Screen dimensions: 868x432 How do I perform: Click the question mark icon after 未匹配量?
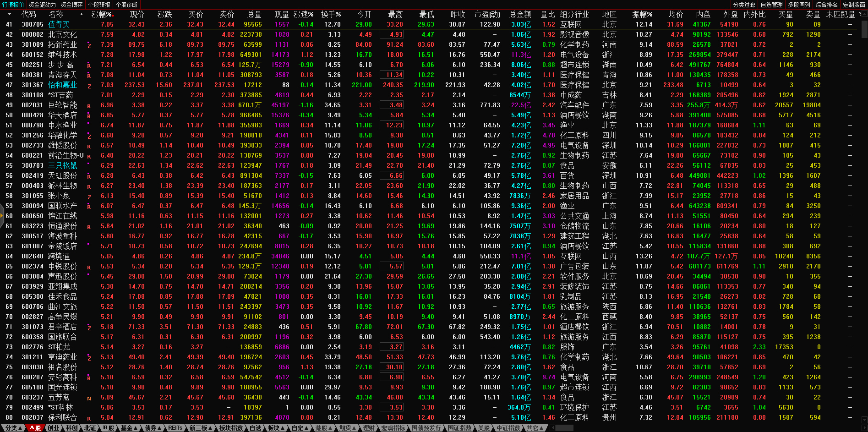point(860,14)
